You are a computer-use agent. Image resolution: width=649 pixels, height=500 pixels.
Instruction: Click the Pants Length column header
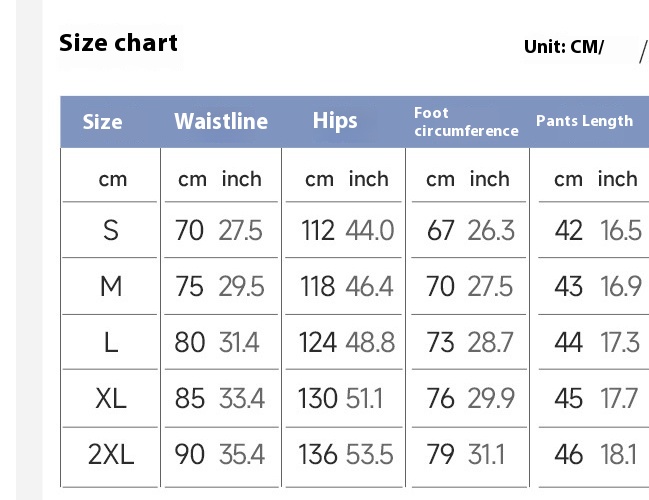(584, 121)
